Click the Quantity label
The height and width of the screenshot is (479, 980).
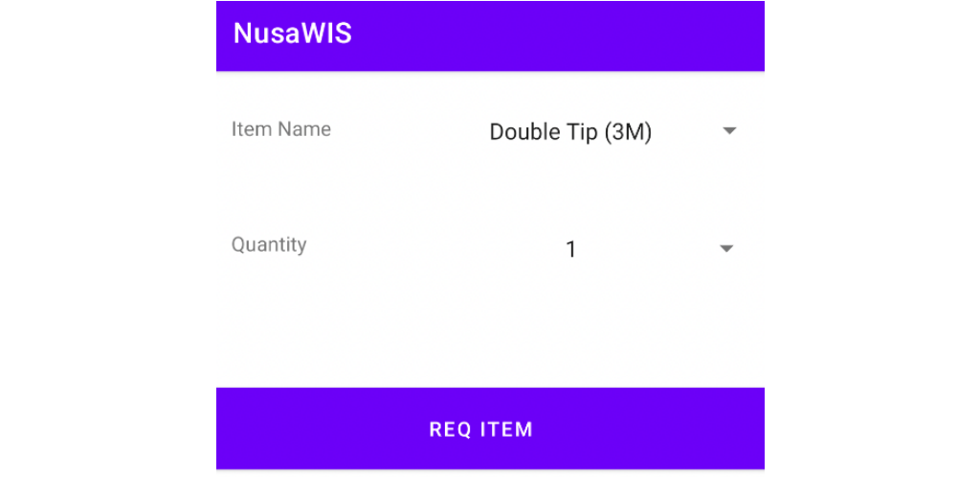(269, 244)
